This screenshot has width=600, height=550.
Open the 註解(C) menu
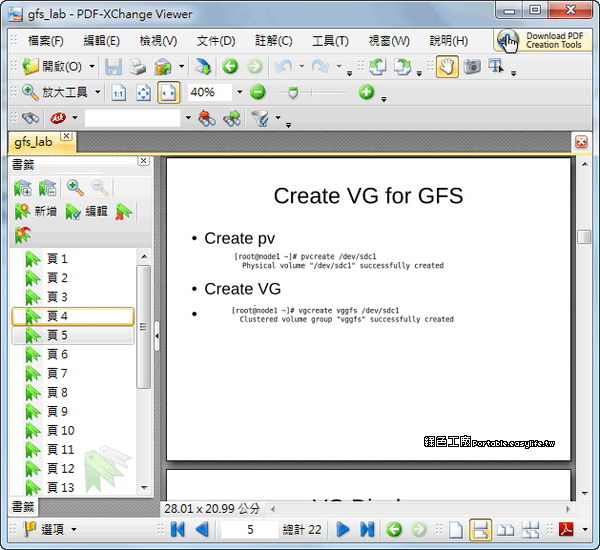(274, 41)
